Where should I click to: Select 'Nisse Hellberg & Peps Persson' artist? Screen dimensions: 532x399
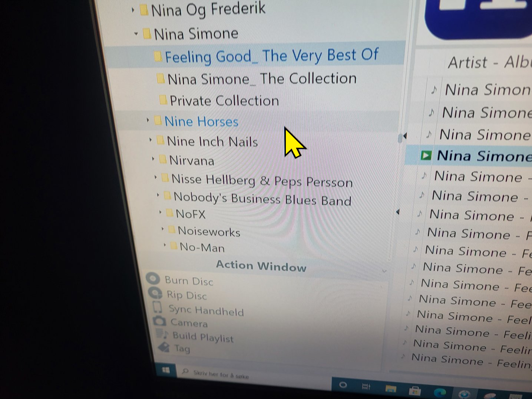(262, 180)
